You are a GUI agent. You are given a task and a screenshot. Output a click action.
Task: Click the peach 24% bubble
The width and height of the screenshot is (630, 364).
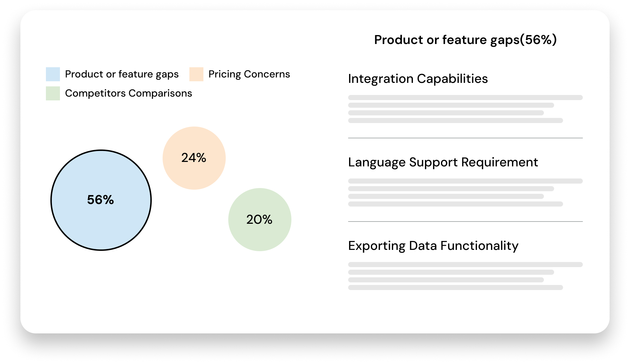pos(194,158)
